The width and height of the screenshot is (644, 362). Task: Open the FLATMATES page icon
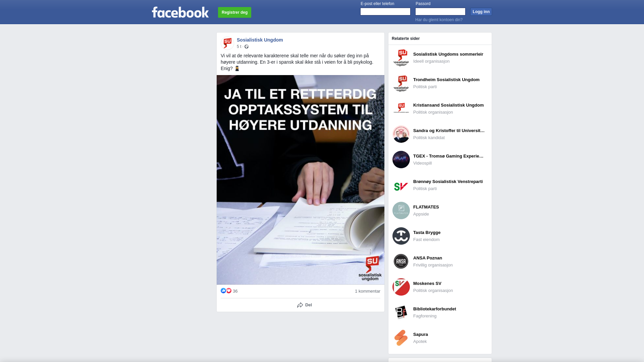(x=401, y=210)
